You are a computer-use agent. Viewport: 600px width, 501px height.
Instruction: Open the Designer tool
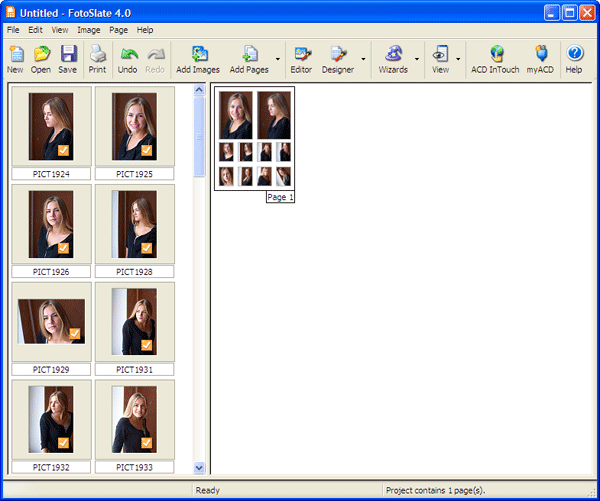(x=338, y=59)
